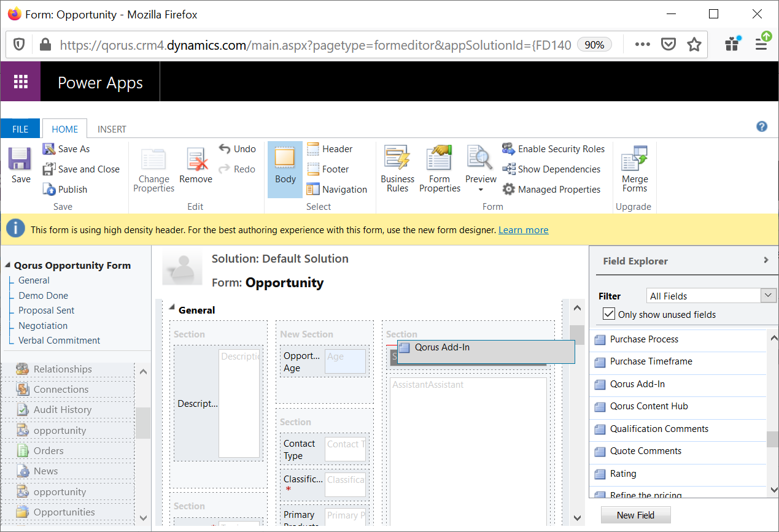Select the Navigation area icon
779x532 pixels.
click(313, 190)
